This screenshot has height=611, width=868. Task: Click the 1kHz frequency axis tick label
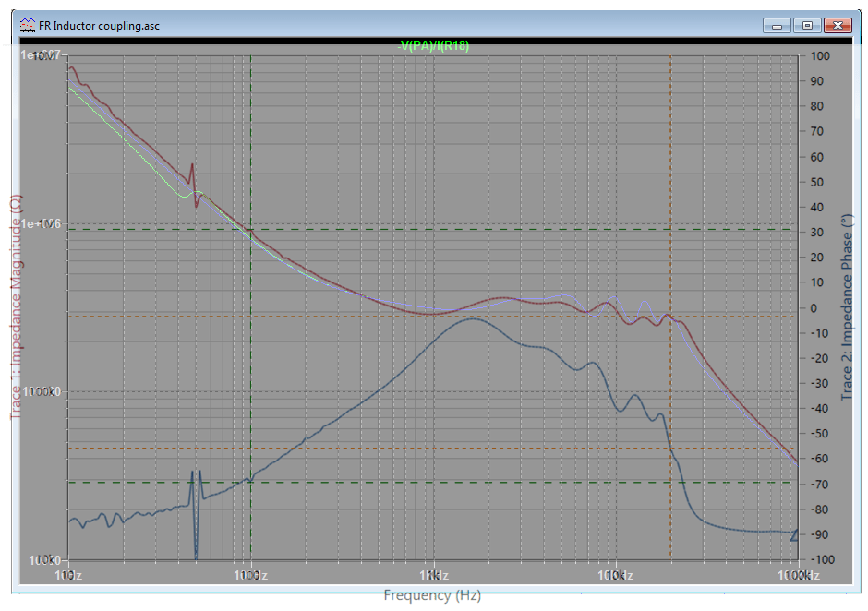[x=434, y=576]
